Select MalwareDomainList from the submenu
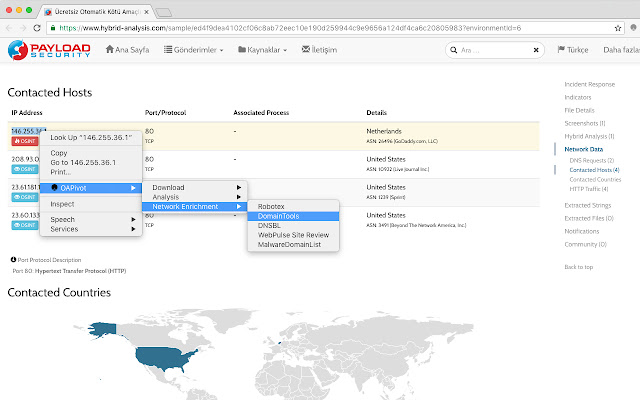The image size is (640, 400). coord(297,244)
